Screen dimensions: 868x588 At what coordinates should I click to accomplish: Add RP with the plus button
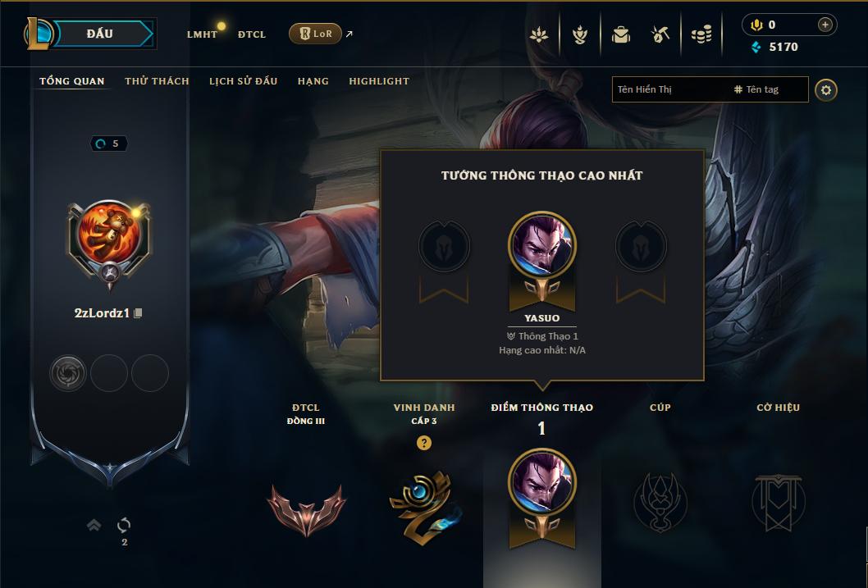[x=825, y=25]
